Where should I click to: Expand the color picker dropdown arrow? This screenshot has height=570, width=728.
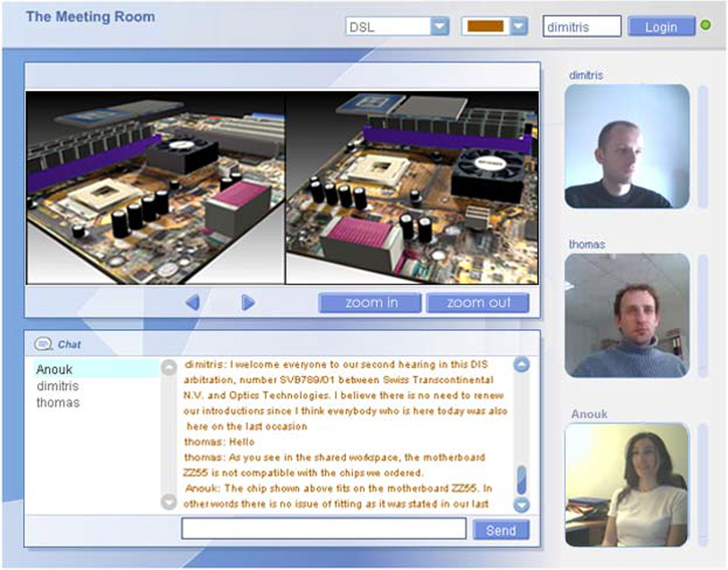click(519, 26)
